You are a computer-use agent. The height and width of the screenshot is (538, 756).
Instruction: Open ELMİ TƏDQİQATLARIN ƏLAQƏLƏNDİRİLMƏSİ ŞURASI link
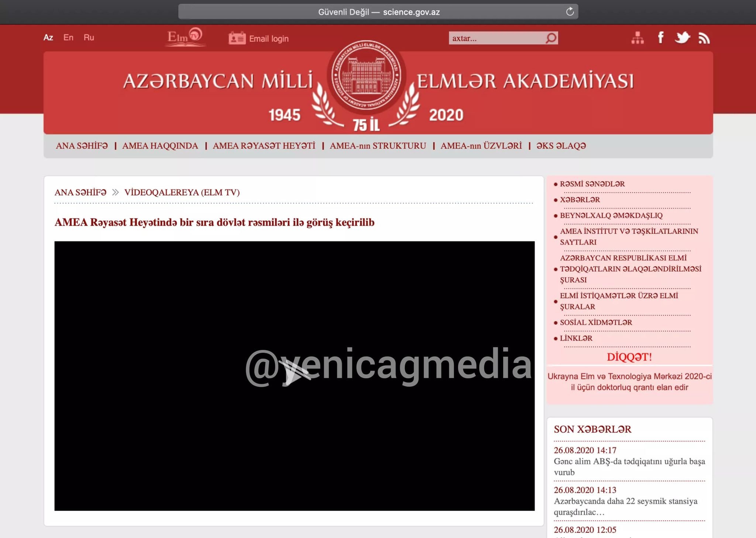[630, 269]
